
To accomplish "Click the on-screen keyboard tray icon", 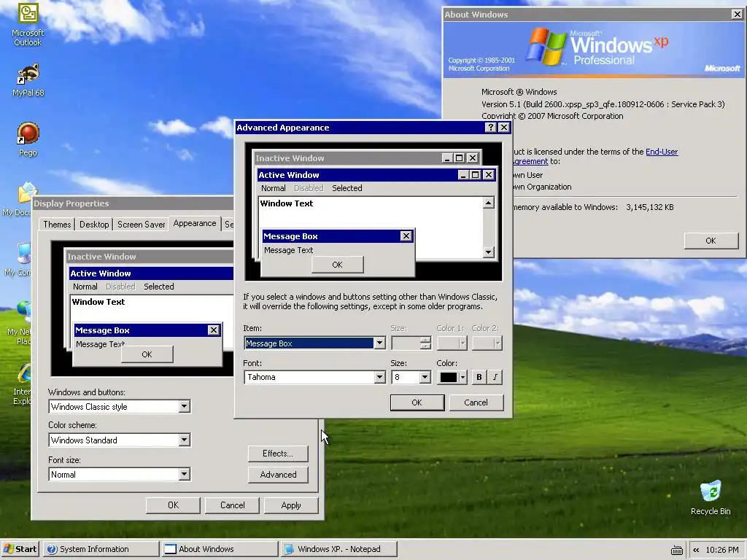I will pos(676,550).
